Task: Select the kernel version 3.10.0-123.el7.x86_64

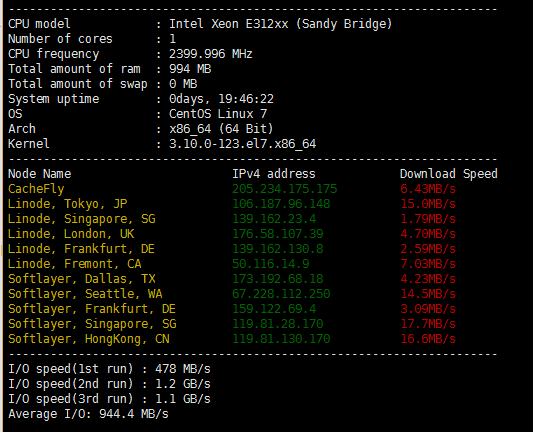Action: tap(243, 144)
